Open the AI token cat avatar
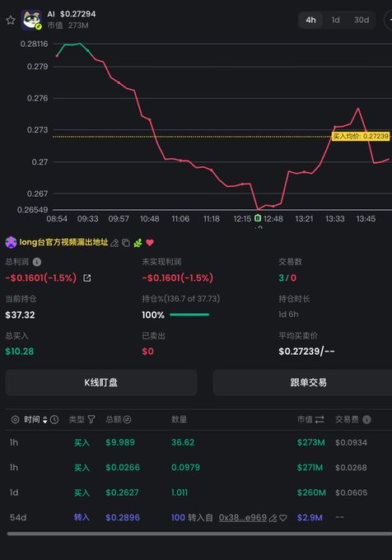This screenshot has height=560, width=392. coord(31,20)
